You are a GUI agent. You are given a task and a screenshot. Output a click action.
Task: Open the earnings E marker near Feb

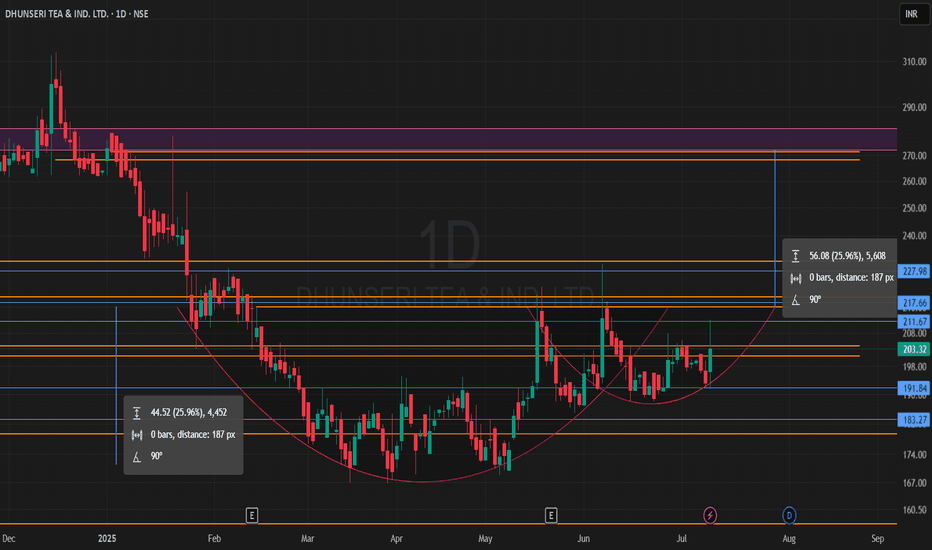pyautogui.click(x=251, y=515)
